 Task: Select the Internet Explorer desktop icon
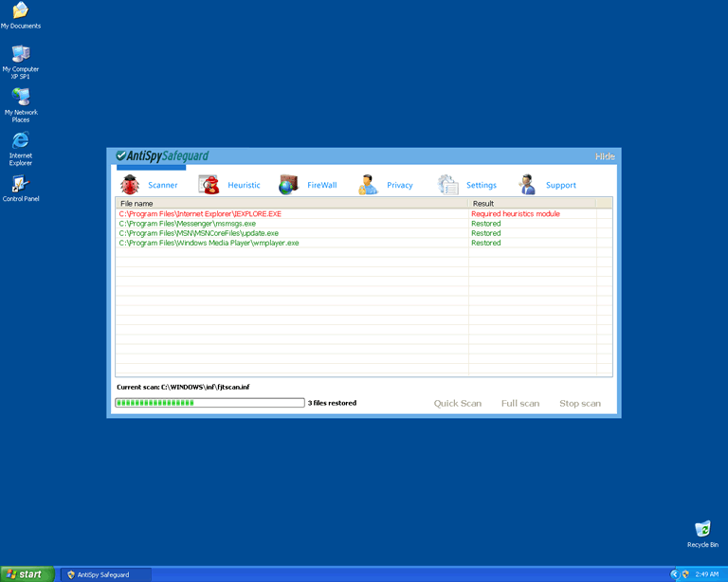click(x=20, y=141)
